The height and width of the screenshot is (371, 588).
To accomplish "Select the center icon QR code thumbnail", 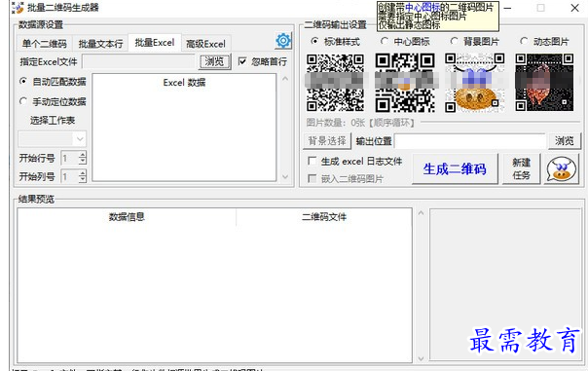I will [405, 83].
